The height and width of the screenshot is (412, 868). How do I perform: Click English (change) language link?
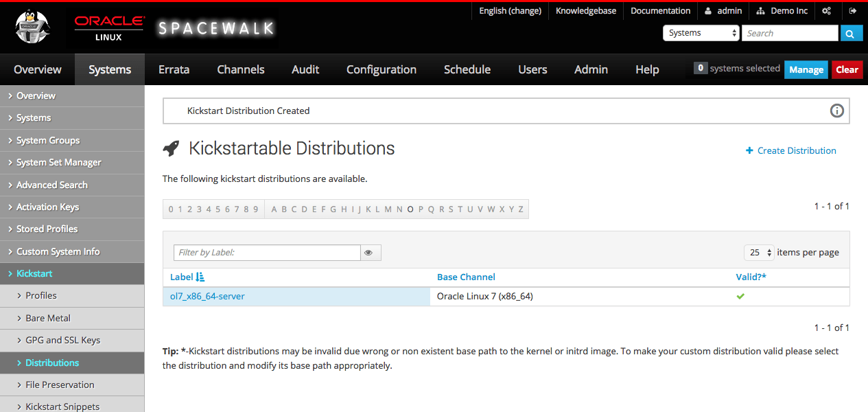510,11
